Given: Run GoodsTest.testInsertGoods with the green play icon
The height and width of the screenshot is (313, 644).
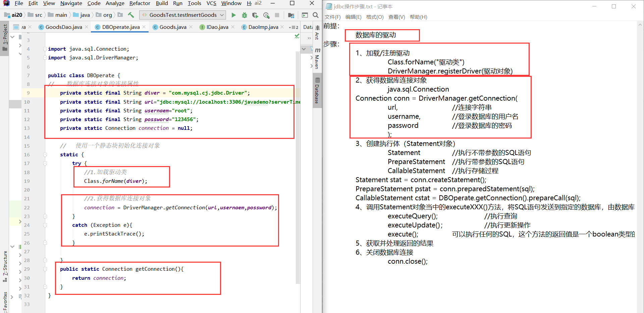Looking at the screenshot, I should coord(234,15).
